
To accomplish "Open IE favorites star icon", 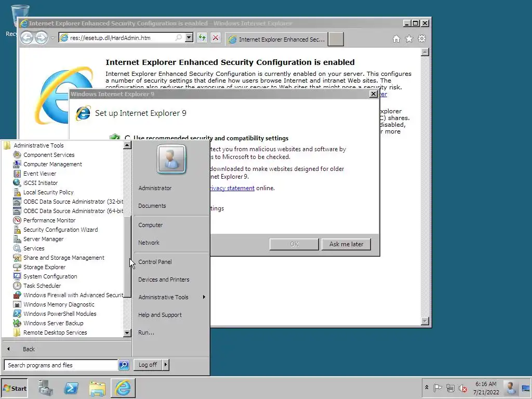I will coord(409,38).
